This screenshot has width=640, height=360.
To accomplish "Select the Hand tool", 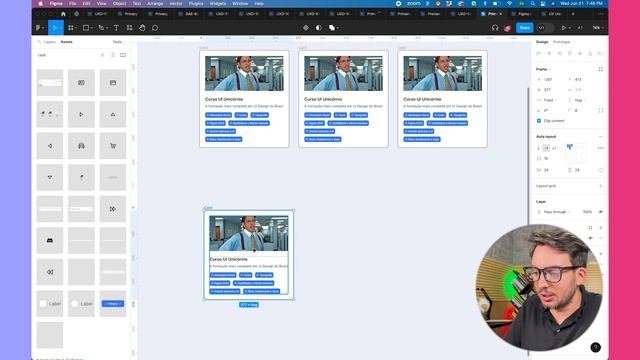I will point(142,28).
